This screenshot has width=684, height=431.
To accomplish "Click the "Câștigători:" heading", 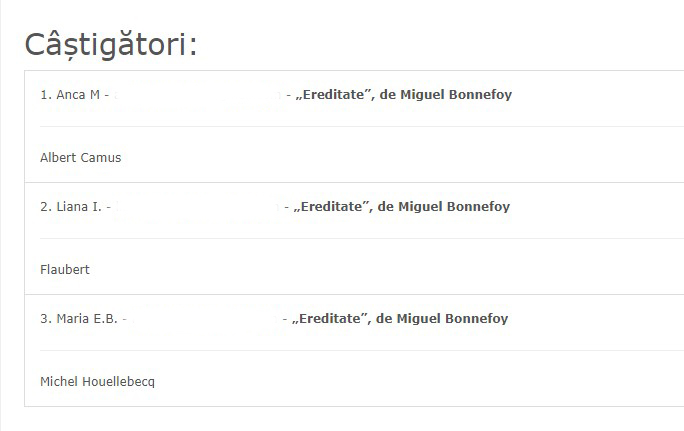I will click(110, 44).
